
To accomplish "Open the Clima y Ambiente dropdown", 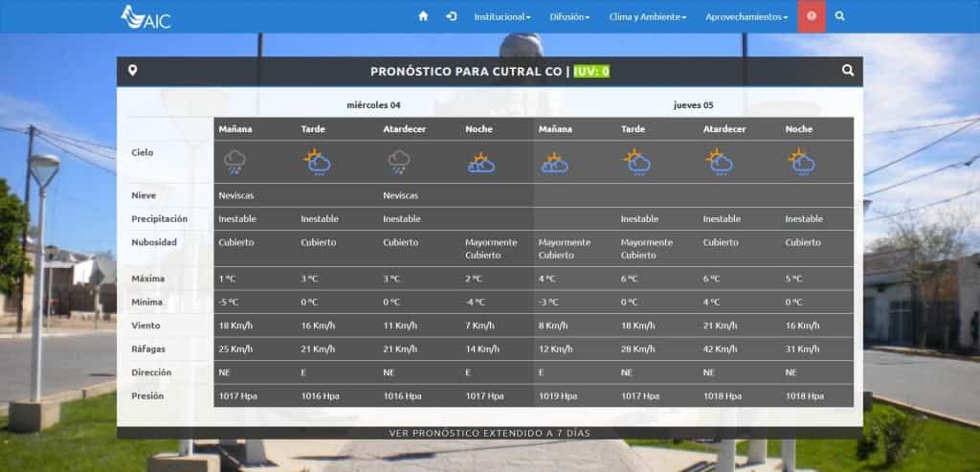I will point(647,16).
